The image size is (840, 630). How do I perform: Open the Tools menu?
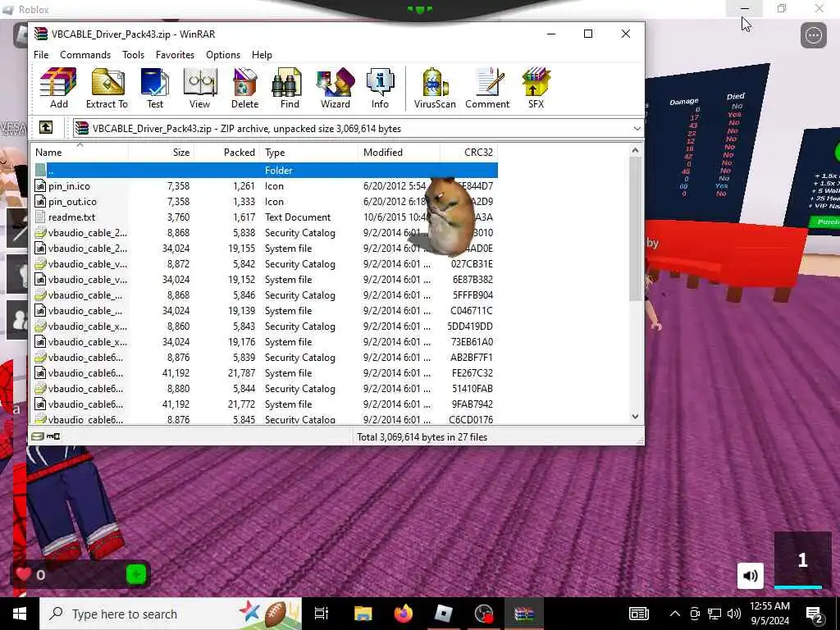(x=133, y=55)
